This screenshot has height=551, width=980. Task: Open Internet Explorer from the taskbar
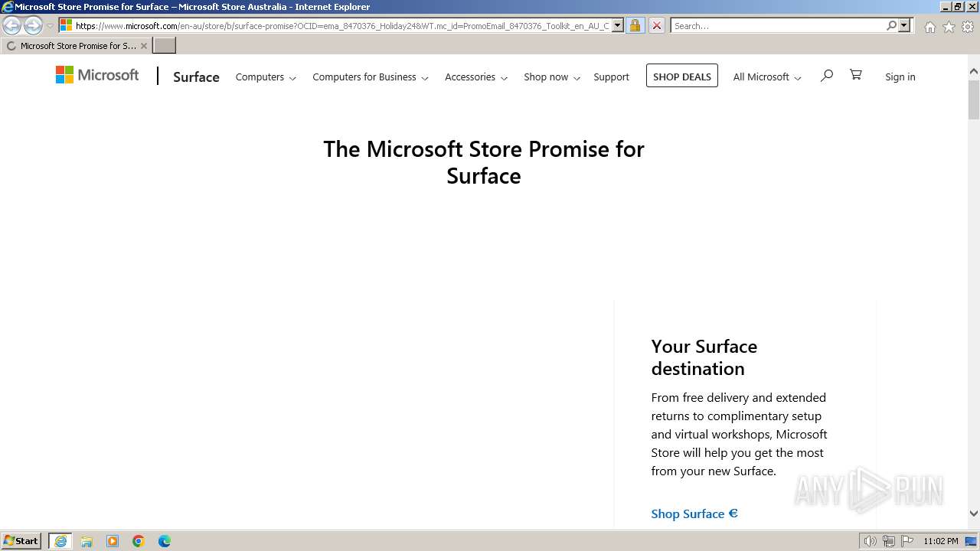[60, 541]
